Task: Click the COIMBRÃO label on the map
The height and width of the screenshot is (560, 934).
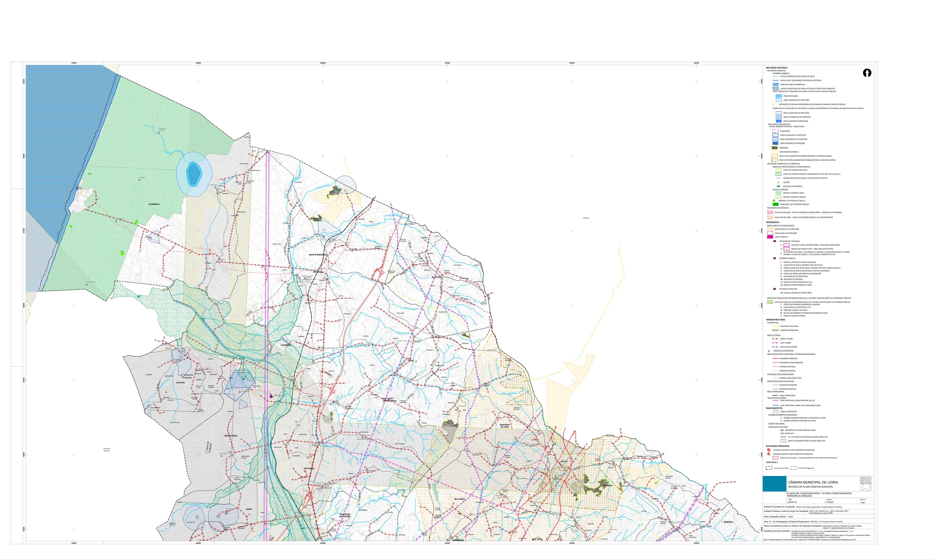Action: 154,204
